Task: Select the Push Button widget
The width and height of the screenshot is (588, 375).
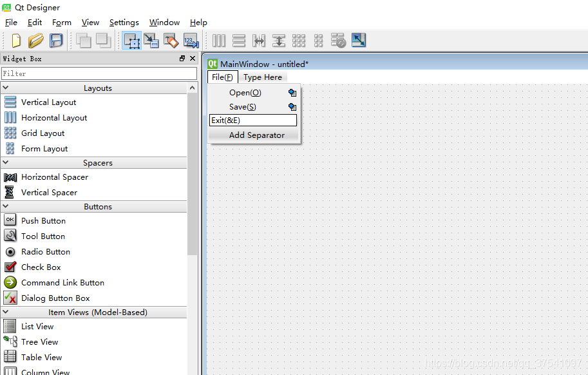Action: (94, 220)
